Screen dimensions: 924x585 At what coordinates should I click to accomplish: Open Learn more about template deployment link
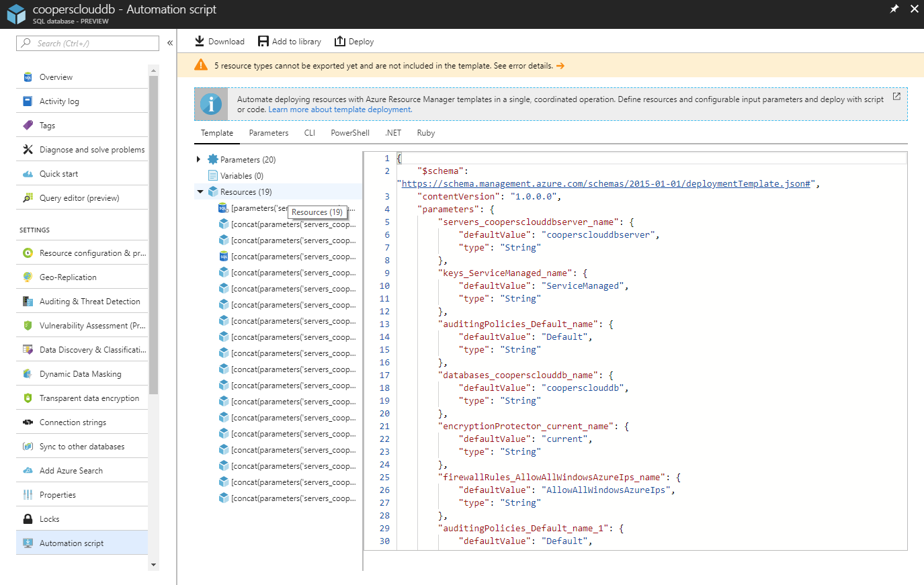340,109
